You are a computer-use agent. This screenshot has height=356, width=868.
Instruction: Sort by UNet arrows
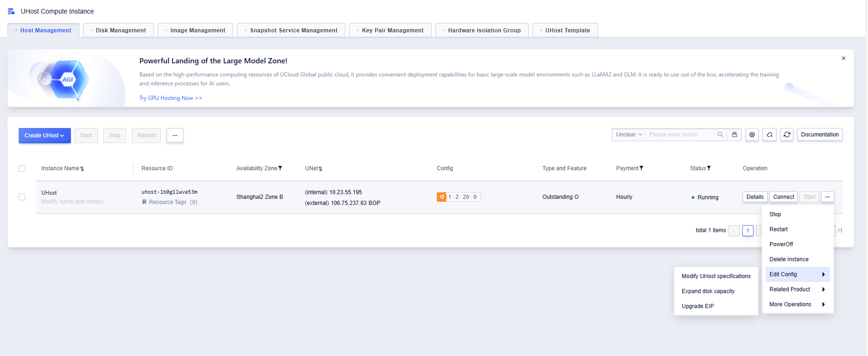pyautogui.click(x=320, y=169)
